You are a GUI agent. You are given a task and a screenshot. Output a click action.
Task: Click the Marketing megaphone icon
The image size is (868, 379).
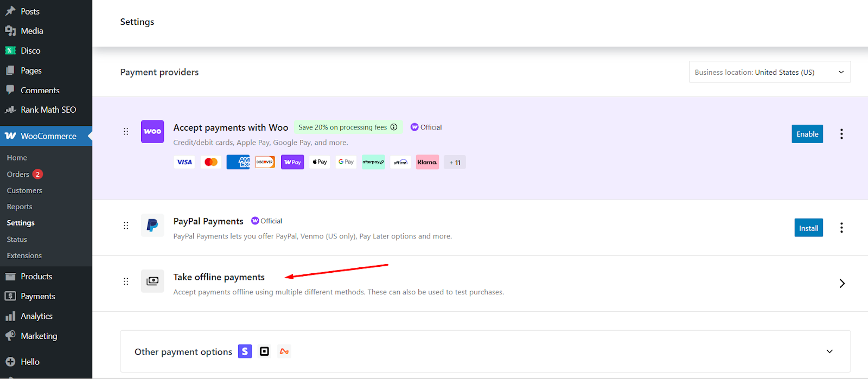pos(10,336)
